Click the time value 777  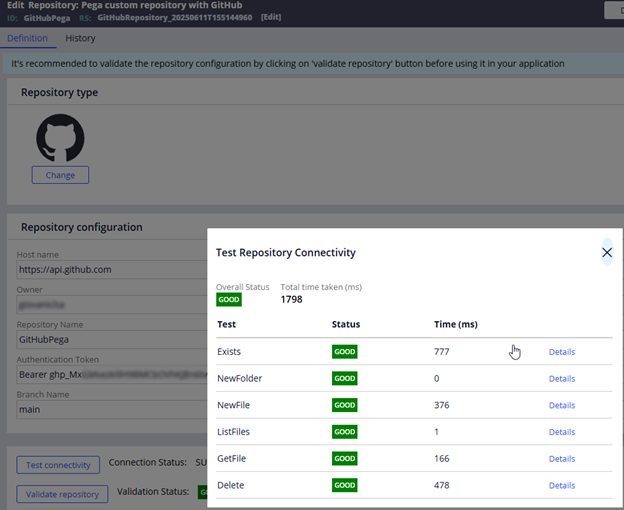[442, 352]
